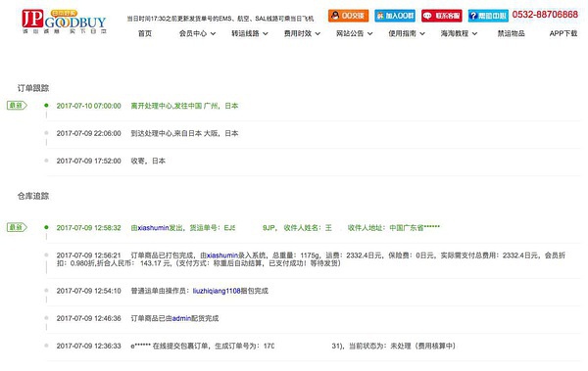Click the timestamp 2017-07-09 12:46:36
The height and width of the screenshot is (371, 588).
click(x=88, y=318)
